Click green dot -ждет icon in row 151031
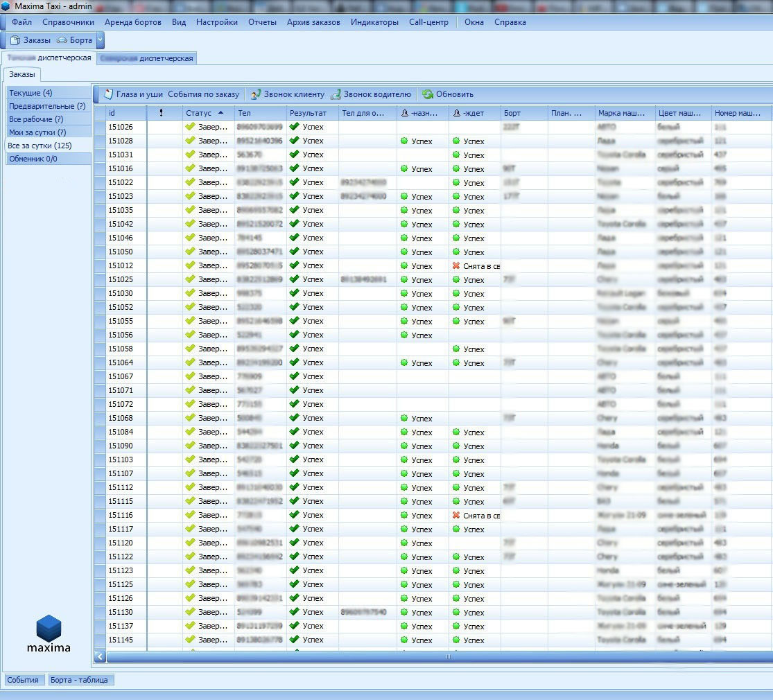The height and width of the screenshot is (700, 773). coord(456,155)
